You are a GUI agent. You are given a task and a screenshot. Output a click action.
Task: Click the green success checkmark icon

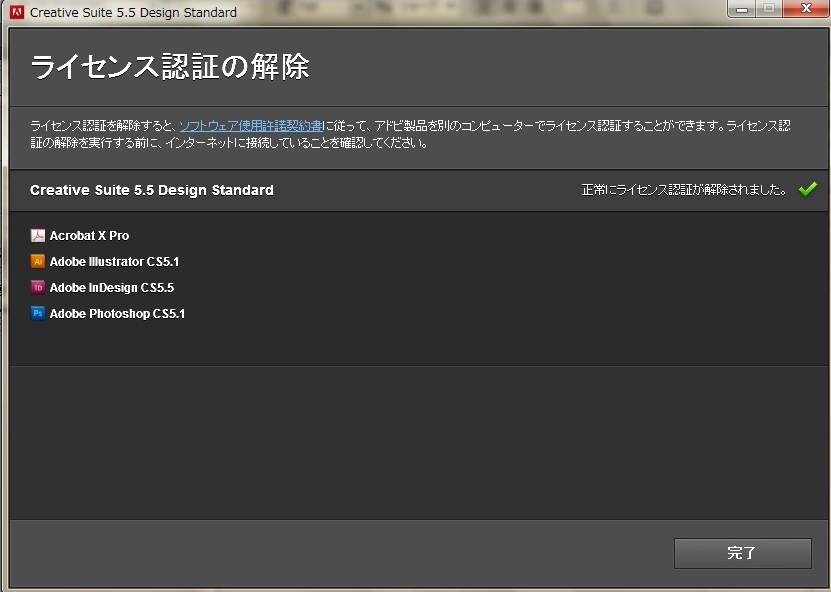807,189
